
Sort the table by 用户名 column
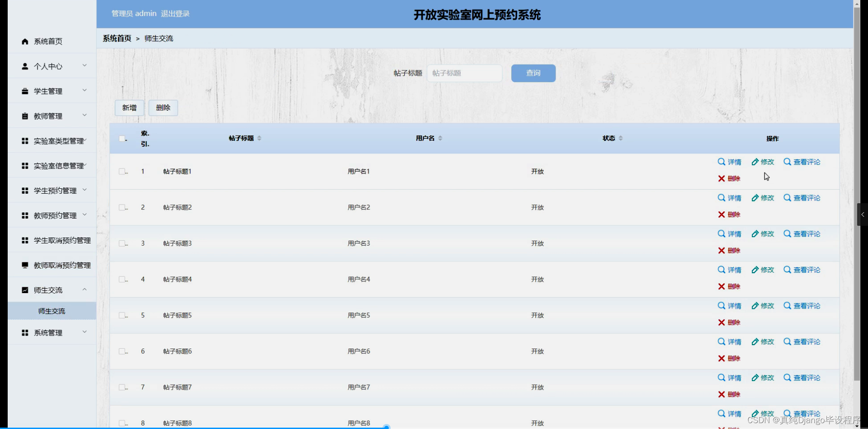click(x=441, y=138)
